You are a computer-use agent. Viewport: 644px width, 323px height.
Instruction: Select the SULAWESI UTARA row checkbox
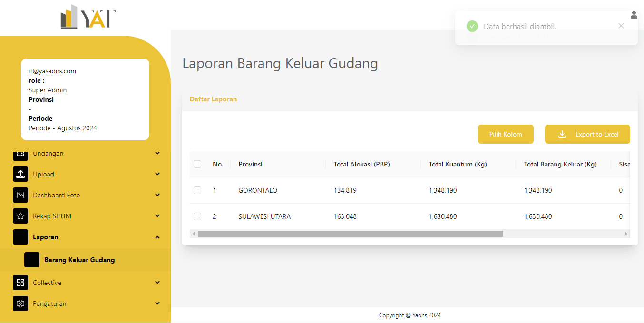197,216
